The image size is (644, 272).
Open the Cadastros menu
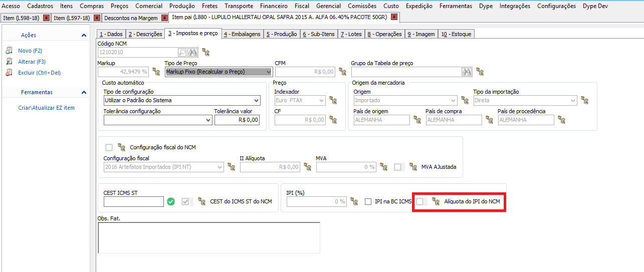(40, 6)
